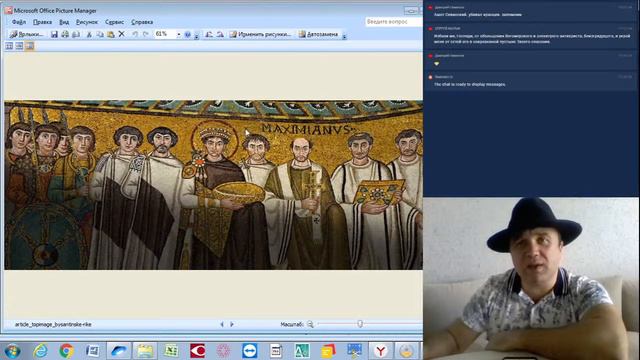Viewport: 640px width, 360px height.
Task: Open the Вид menu
Action: click(64, 22)
